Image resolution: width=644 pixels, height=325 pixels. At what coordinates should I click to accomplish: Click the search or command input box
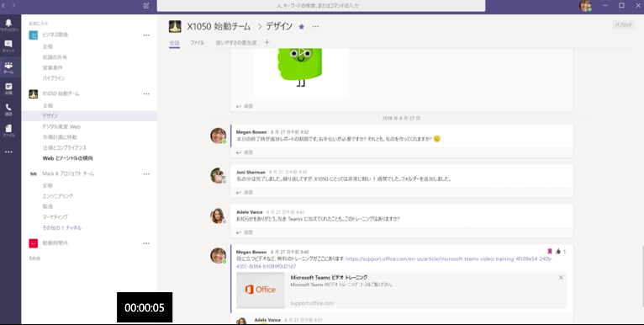point(321,6)
